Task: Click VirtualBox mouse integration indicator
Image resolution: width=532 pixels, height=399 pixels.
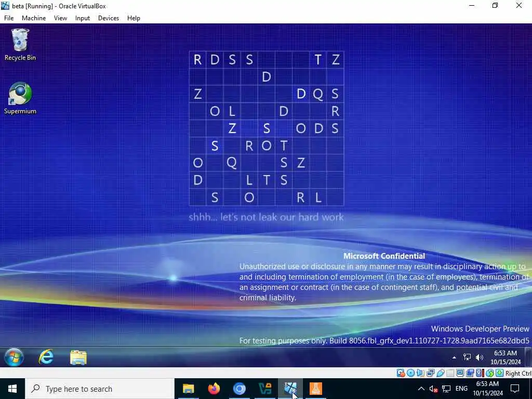Action: click(x=489, y=373)
